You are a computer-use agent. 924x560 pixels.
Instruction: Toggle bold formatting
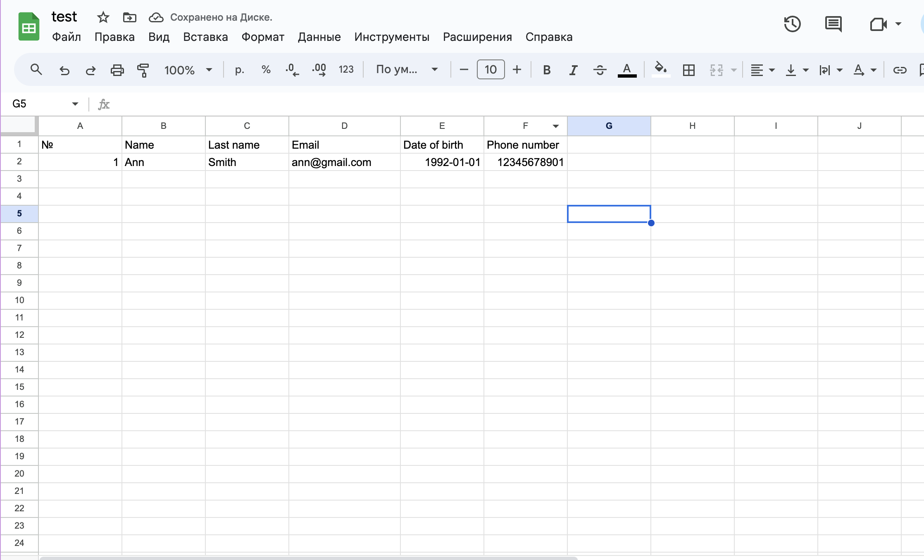pos(546,70)
